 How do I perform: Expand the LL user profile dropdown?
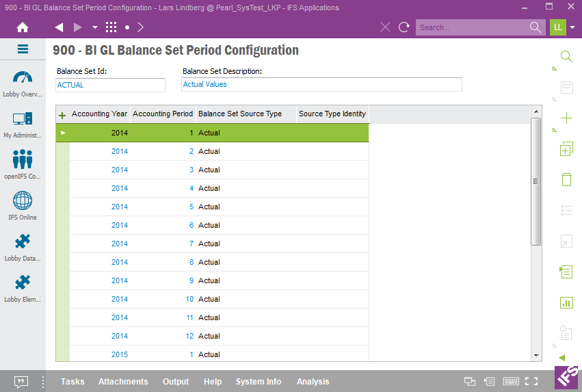(x=572, y=27)
